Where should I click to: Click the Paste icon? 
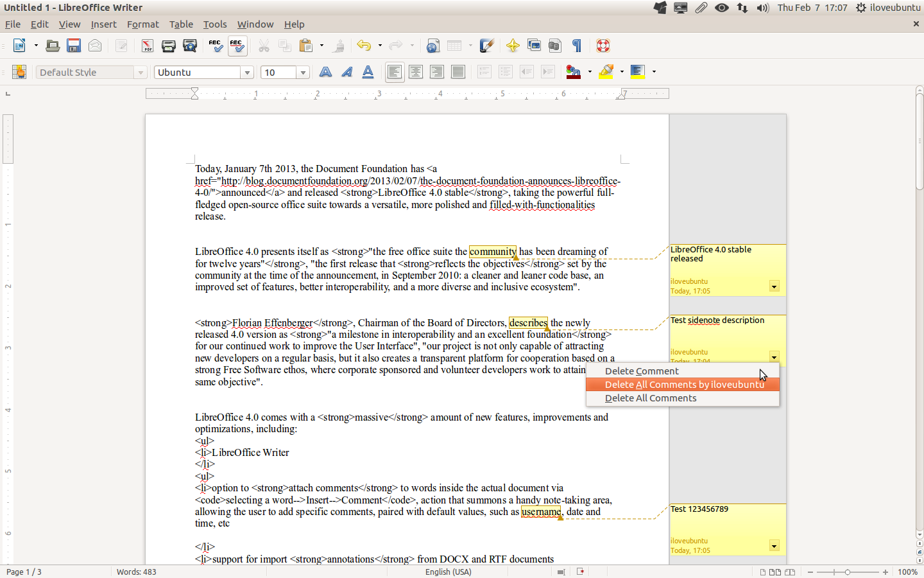click(x=306, y=46)
